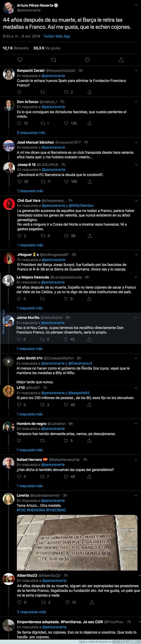
Task: Toggle the like heart on LF10's reply
Action: [x=66, y=405]
